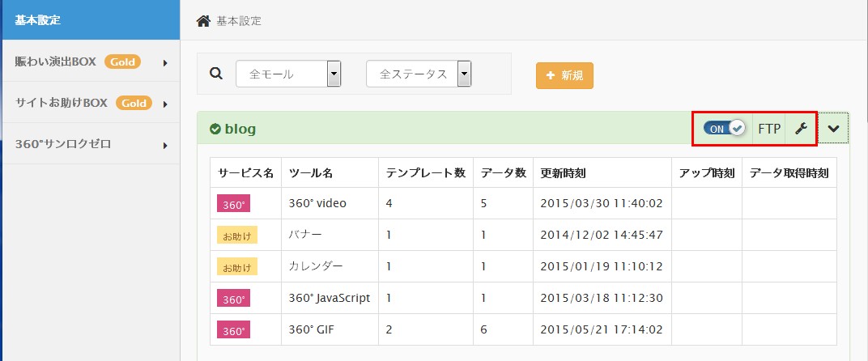Select 基本設定 in the sidebar

pos(91,20)
